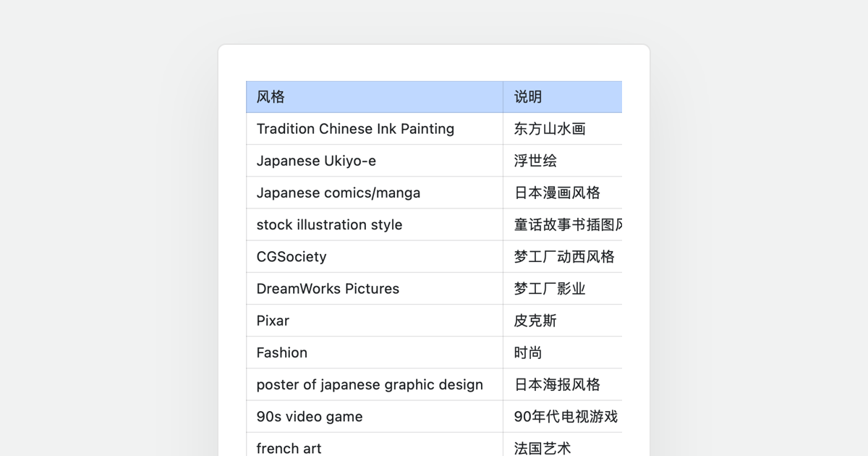Select the Tradition Chinese Ink Painting cell
Image resolution: width=868 pixels, height=456 pixels.
355,129
